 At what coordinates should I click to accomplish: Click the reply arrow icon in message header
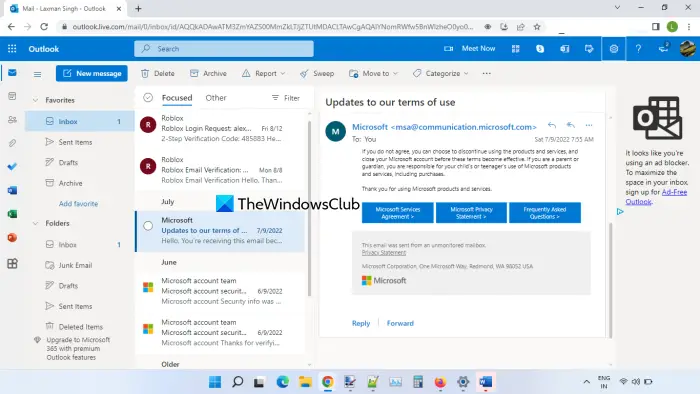point(552,125)
